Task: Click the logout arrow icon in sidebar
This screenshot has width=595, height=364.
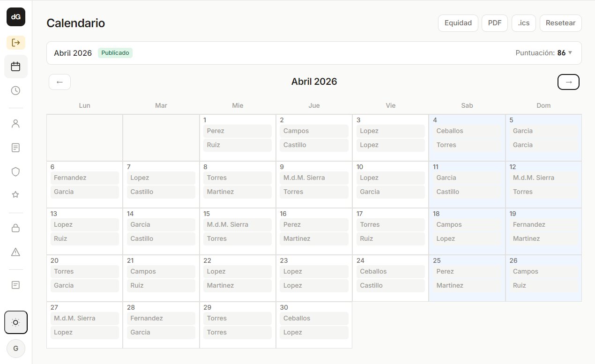Action: pos(16,43)
